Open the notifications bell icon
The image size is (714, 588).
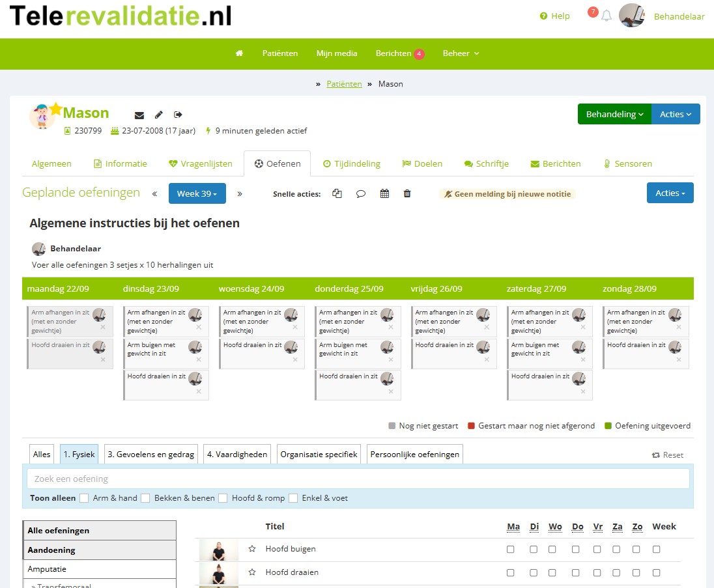coord(606,16)
